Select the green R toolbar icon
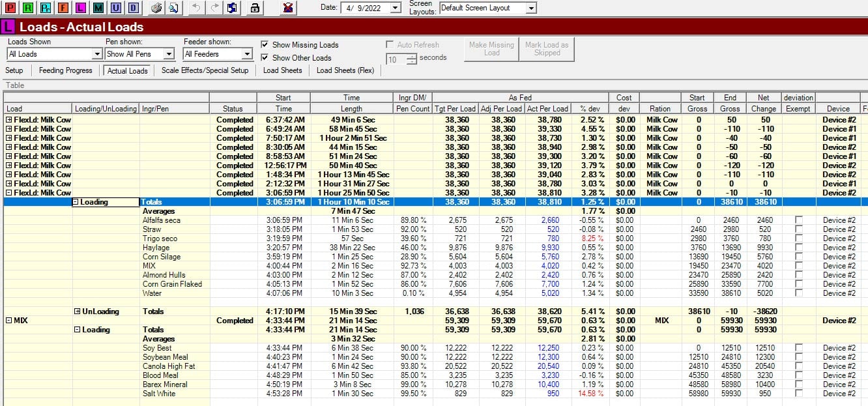The image size is (868, 406). (x=29, y=8)
